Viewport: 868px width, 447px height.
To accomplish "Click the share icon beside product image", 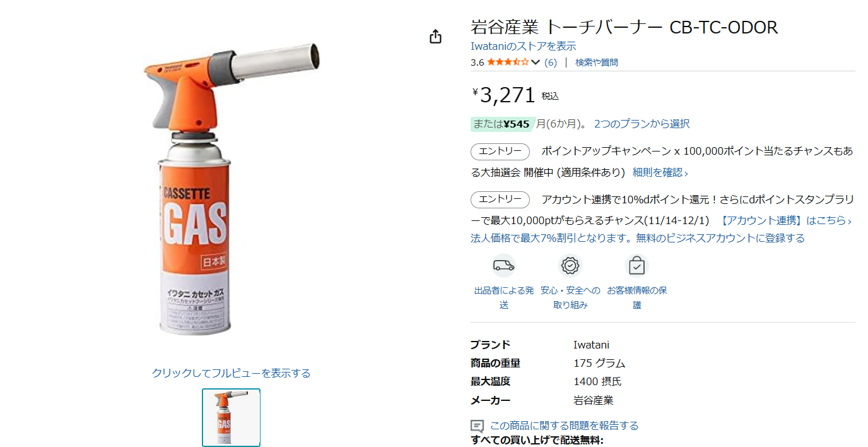I will pyautogui.click(x=435, y=37).
